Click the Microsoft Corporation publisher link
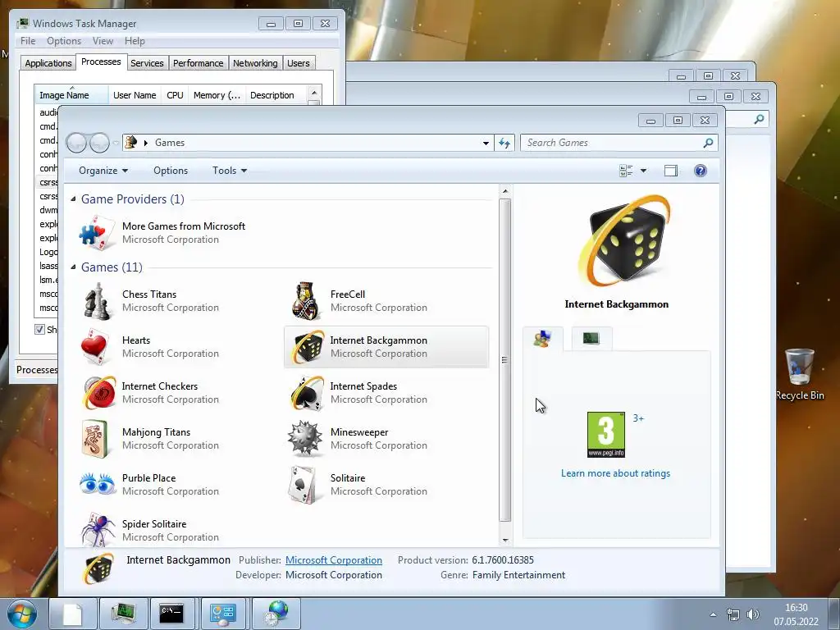Image resolution: width=840 pixels, height=630 pixels. click(x=333, y=560)
